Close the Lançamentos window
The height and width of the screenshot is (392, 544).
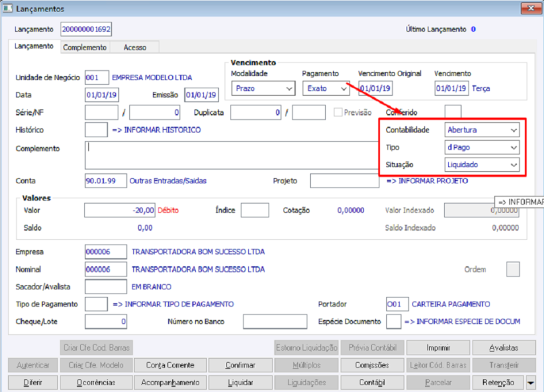[530, 8]
